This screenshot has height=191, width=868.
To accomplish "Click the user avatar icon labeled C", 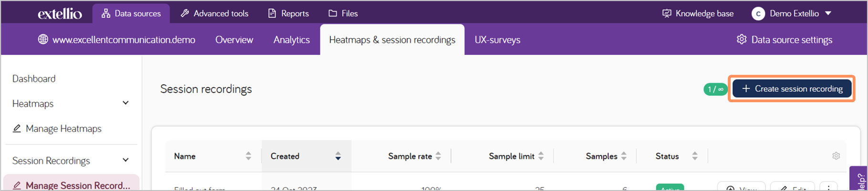I will coord(758,14).
